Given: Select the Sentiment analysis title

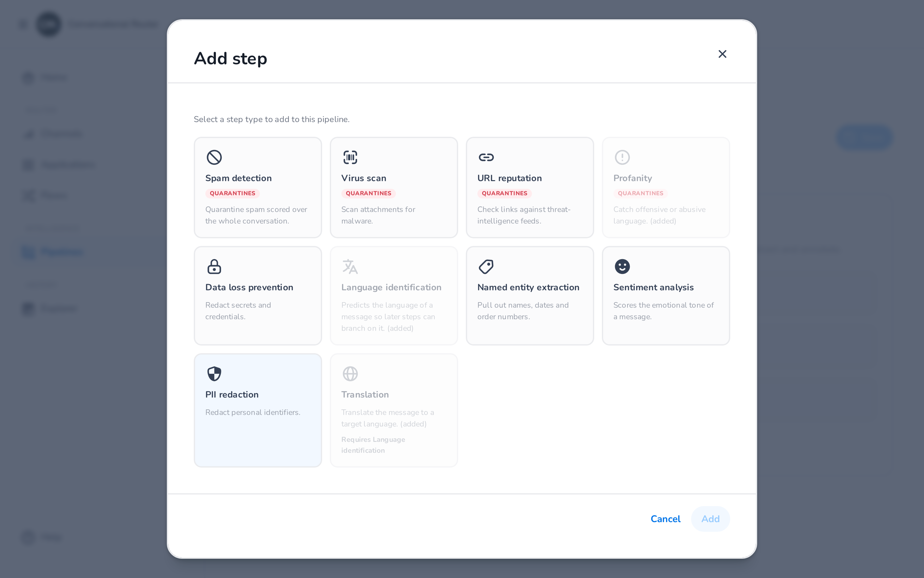Looking at the screenshot, I should coord(653,287).
